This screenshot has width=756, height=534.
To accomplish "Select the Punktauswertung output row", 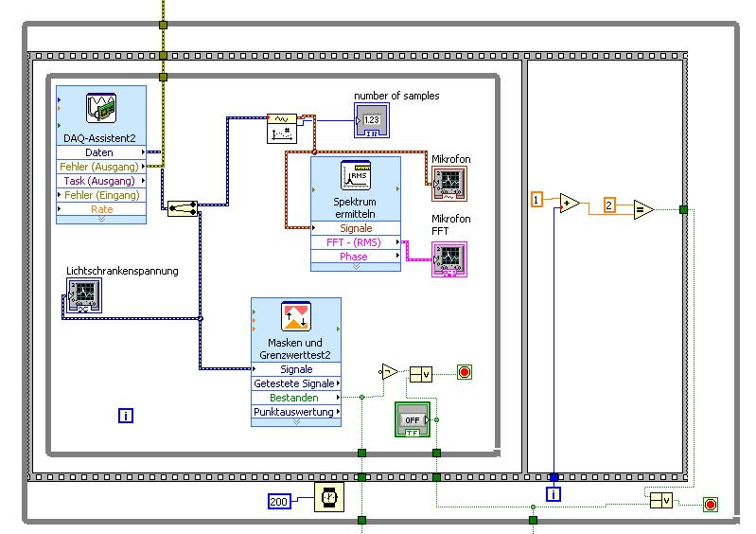I will click(296, 412).
